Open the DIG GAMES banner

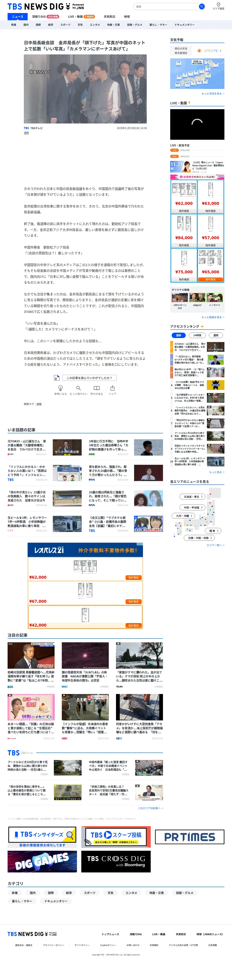point(42,862)
